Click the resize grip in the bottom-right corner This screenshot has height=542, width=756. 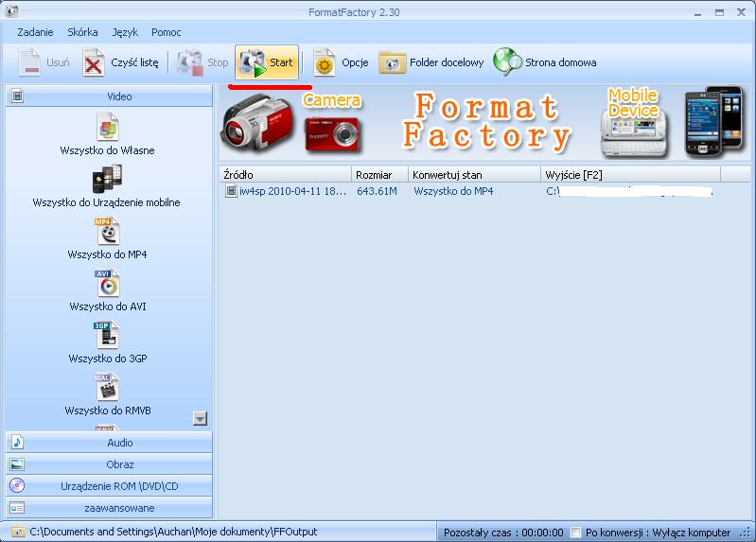tap(745, 533)
